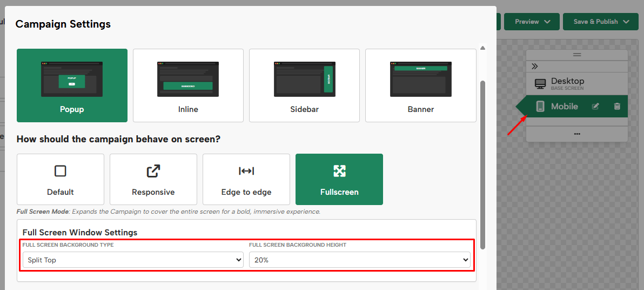644x290 pixels.
Task: Click the scroll up arrow in settings
Action: pos(482,48)
